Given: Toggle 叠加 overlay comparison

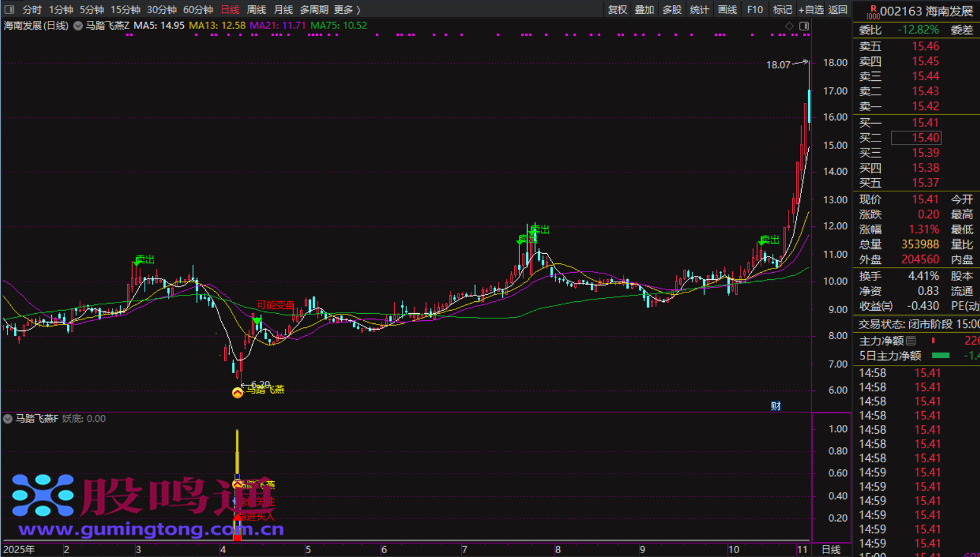Looking at the screenshot, I should pos(644,9).
